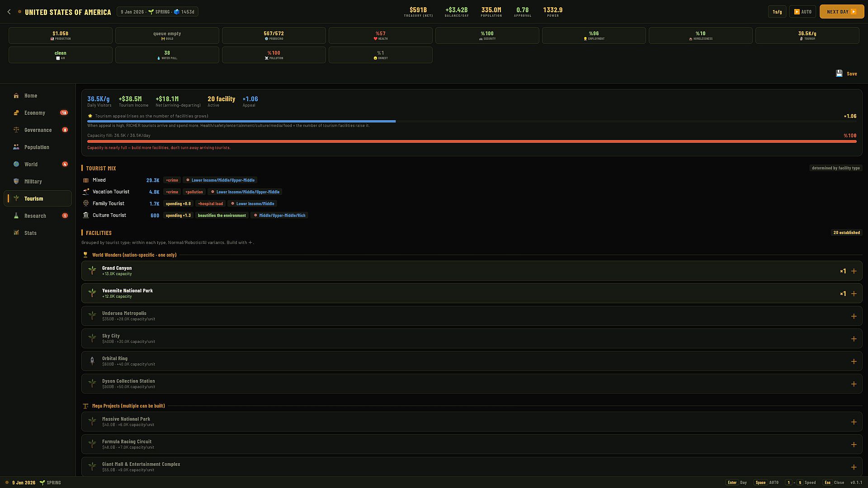Click the Mega Projects crane icon
868x488 pixels.
point(85,406)
